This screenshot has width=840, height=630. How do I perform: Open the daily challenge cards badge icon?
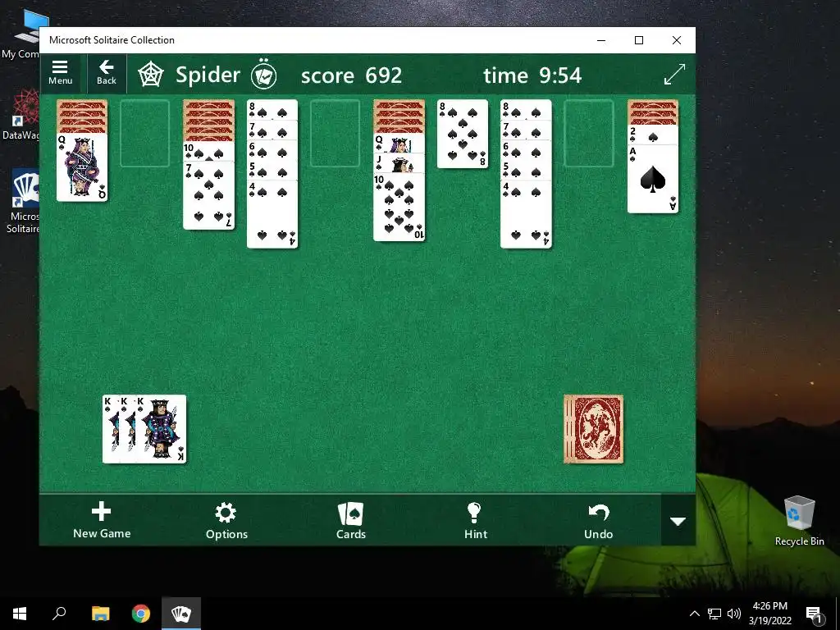pyautogui.click(x=263, y=75)
